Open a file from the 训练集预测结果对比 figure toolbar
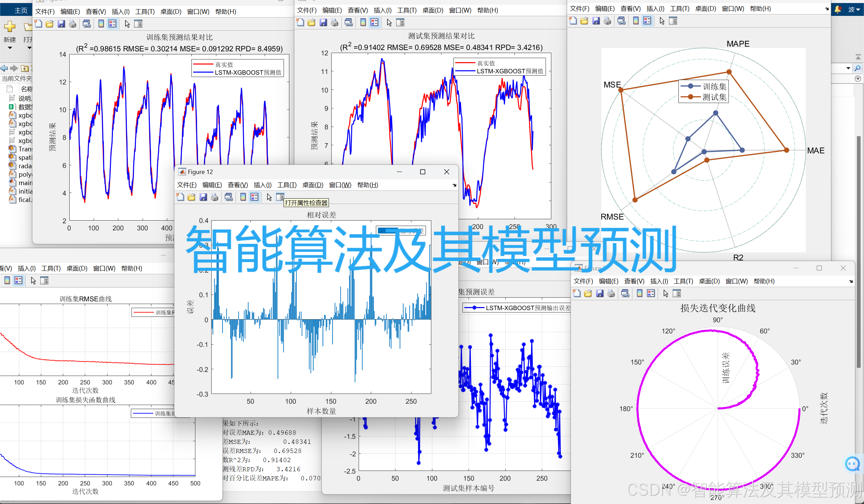This screenshot has width=864, height=504. [49, 24]
